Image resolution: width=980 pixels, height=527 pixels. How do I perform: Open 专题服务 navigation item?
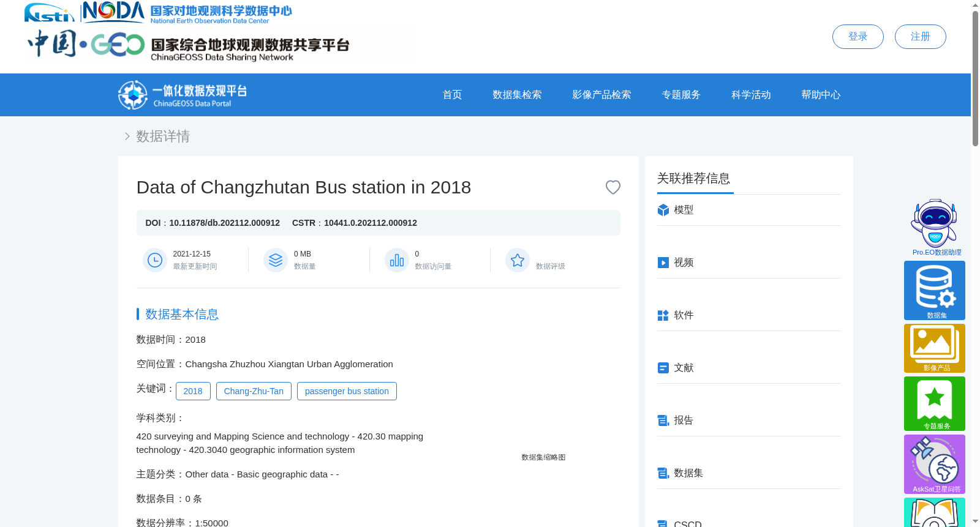coord(681,95)
